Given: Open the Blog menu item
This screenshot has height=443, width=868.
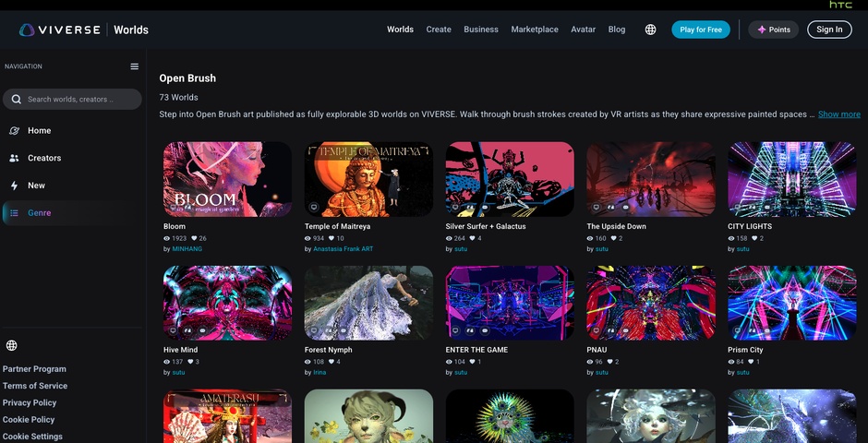Looking at the screenshot, I should click(617, 30).
